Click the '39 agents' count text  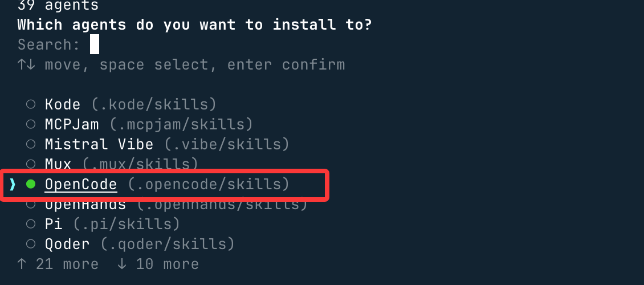[58, 6]
